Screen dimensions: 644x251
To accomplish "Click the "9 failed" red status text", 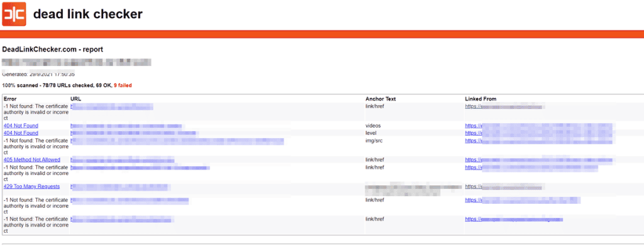I will [123, 86].
